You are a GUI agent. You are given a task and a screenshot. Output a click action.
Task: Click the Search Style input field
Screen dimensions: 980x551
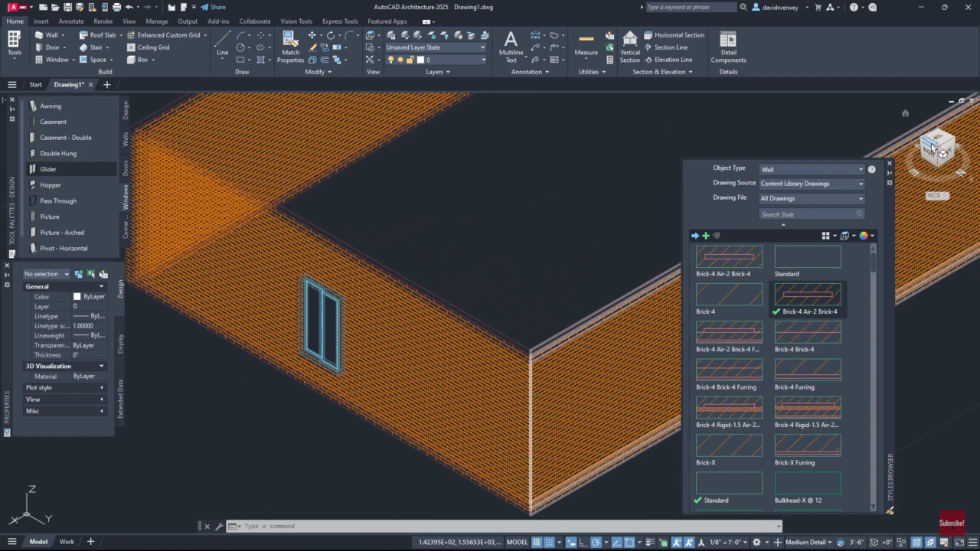(x=812, y=214)
